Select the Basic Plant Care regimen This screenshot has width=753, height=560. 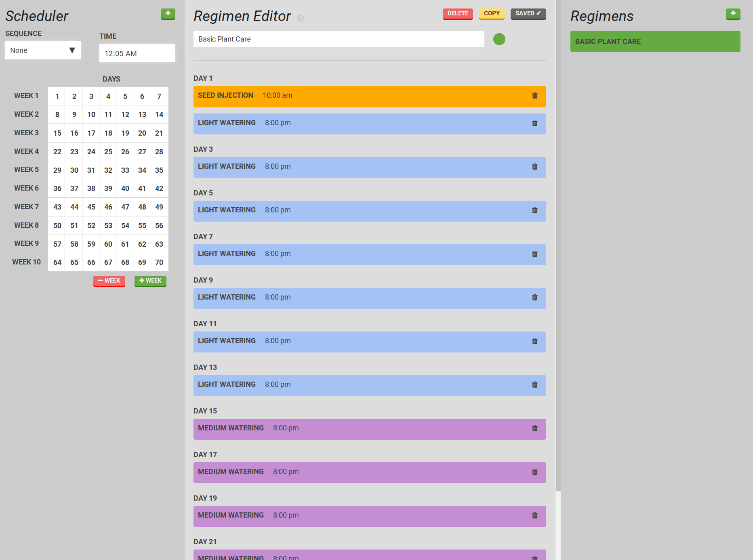pos(655,42)
